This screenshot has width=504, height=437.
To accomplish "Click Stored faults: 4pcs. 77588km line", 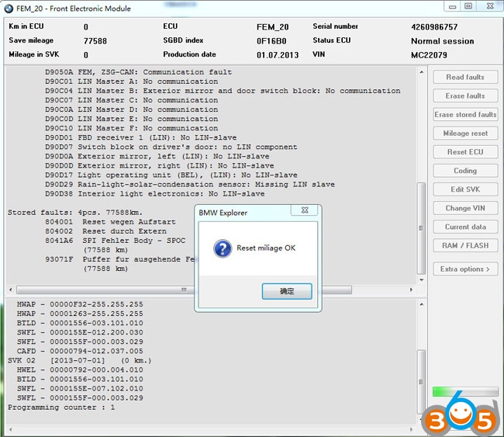I will pyautogui.click(x=75, y=213).
